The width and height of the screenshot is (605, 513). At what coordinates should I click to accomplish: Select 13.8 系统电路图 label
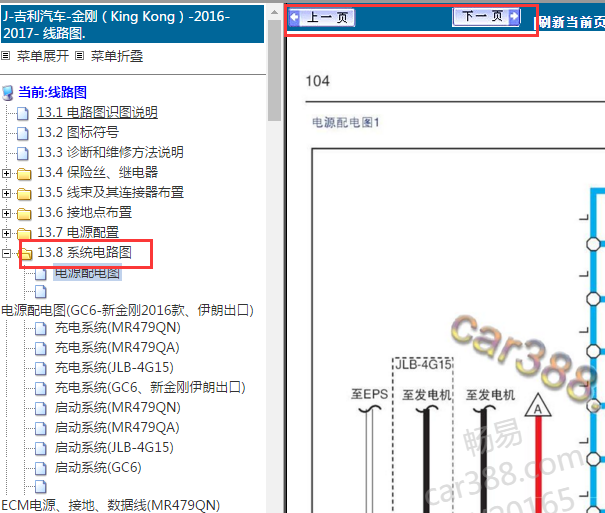(84, 253)
